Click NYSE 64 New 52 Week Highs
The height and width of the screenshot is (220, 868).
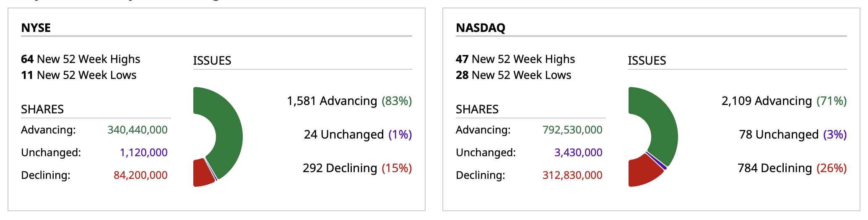[81, 59]
